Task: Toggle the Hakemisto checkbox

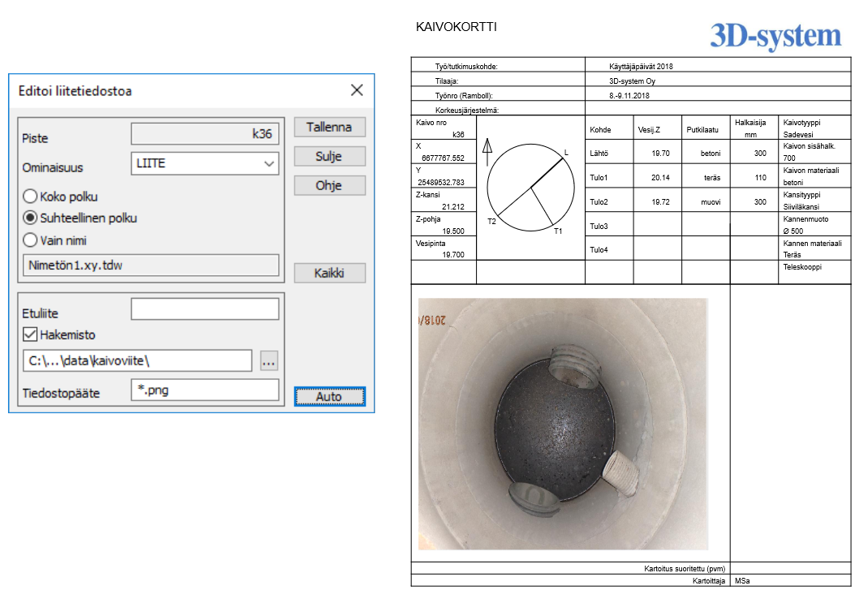Action: click(x=30, y=335)
